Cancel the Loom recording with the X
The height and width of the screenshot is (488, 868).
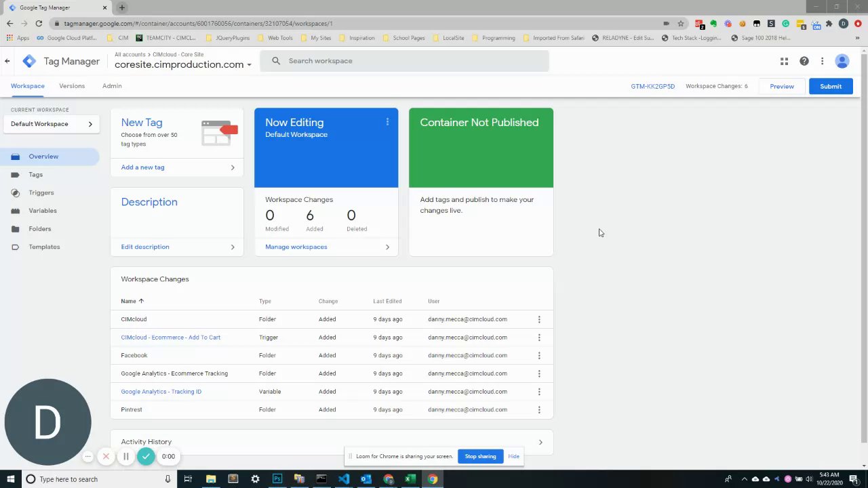(106, 456)
